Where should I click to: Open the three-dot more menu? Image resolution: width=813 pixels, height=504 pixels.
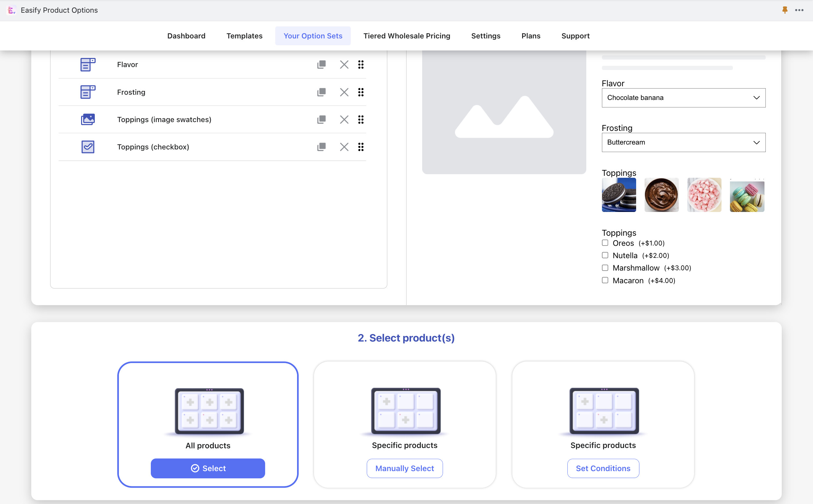799,10
